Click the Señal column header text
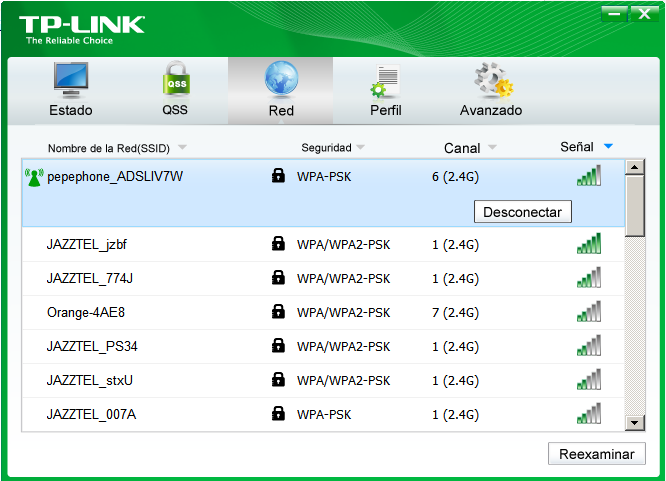This screenshot has height=481, width=666. click(577, 147)
